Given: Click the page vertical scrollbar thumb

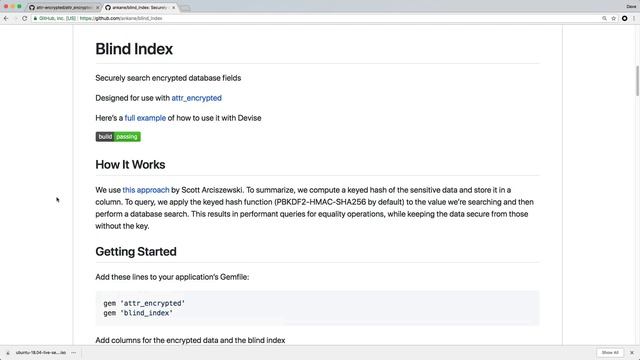Looking at the screenshot, I should click(637, 81).
